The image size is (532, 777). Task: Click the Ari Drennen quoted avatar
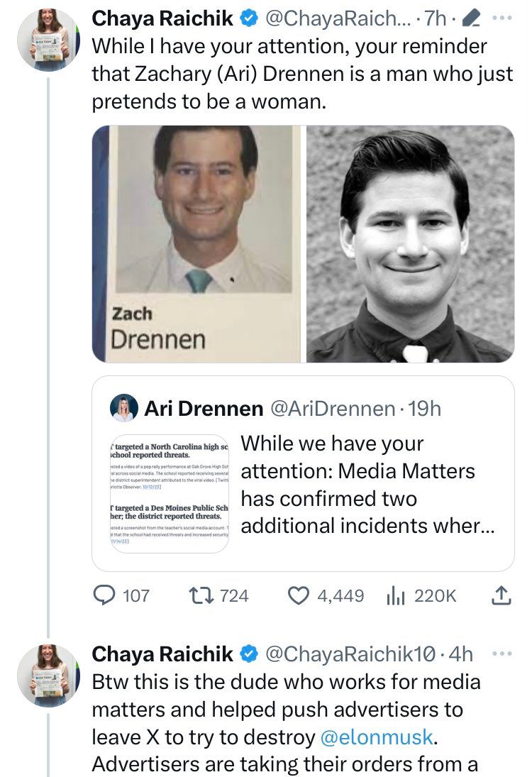124,409
